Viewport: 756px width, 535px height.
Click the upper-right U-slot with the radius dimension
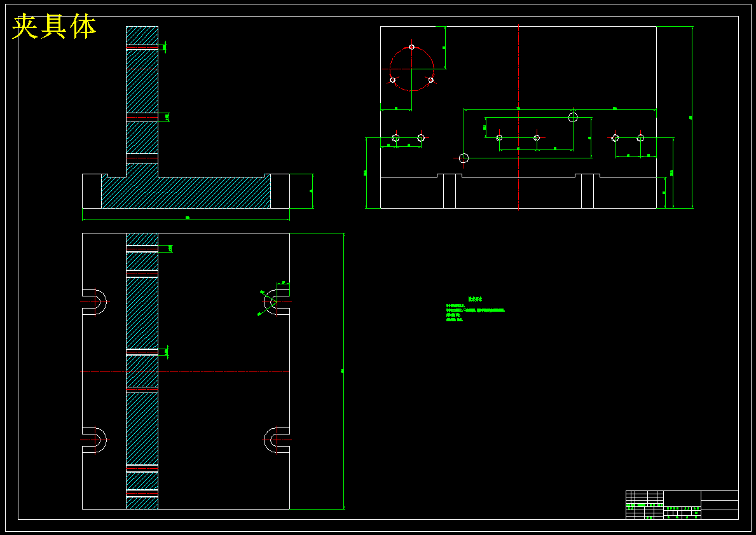277,302
